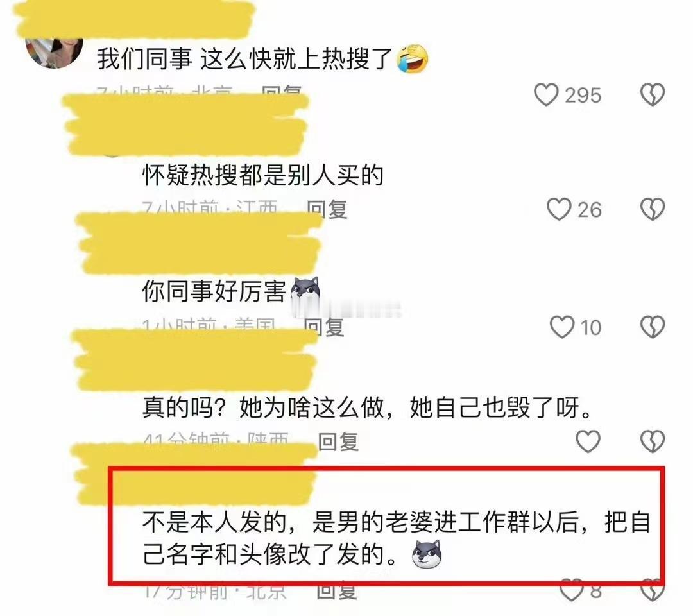693x616 pixels.
Task: Open the top commenter's avatar
Action: (55, 52)
